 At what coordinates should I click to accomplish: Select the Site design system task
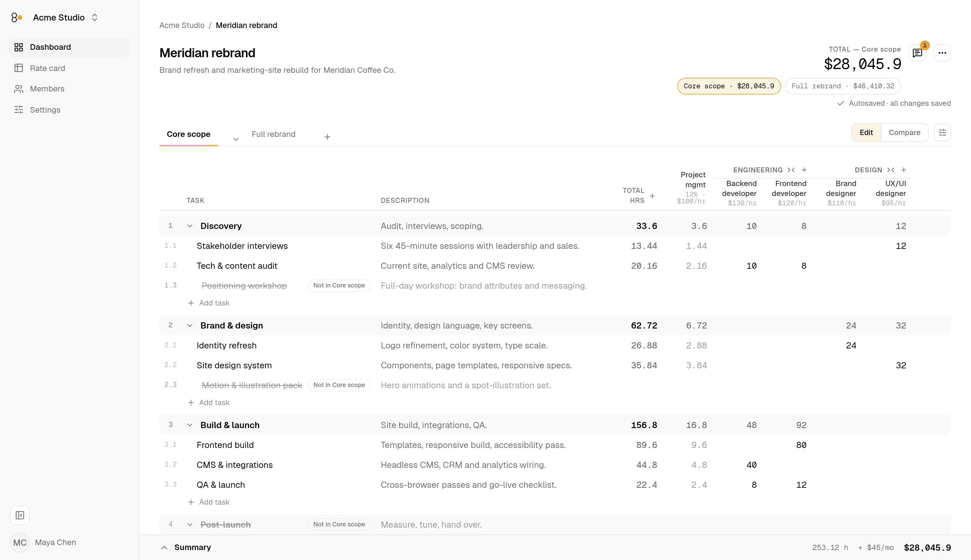tap(234, 365)
